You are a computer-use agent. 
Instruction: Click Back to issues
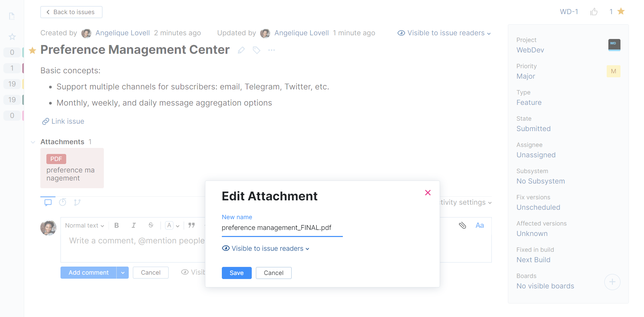click(x=71, y=12)
